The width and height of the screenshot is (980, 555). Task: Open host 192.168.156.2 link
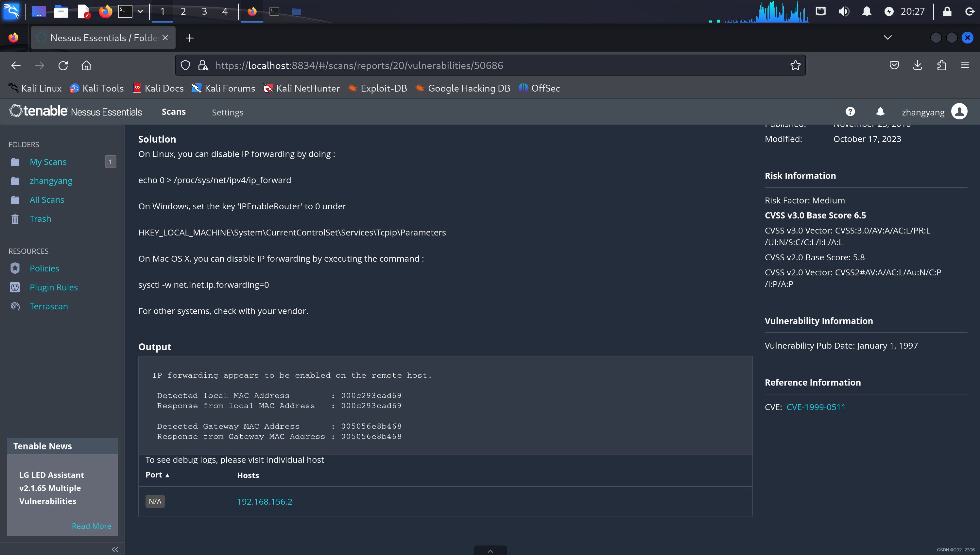coord(265,502)
